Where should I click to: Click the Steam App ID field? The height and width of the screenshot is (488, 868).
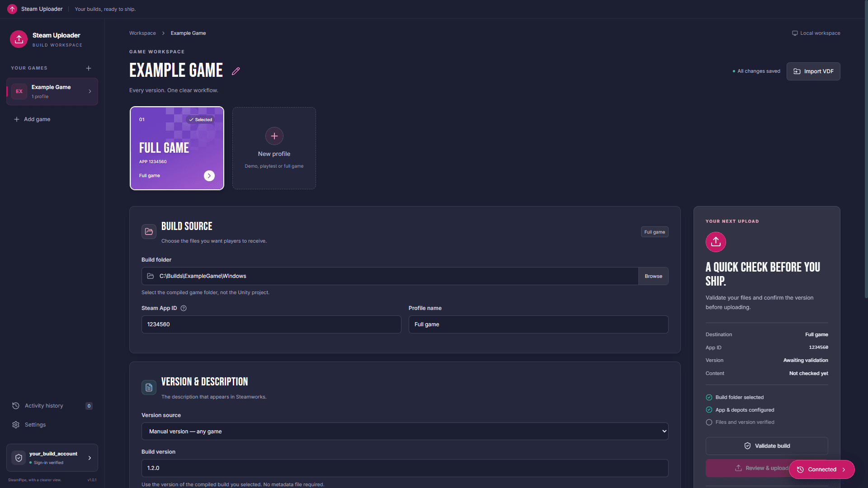(x=271, y=324)
